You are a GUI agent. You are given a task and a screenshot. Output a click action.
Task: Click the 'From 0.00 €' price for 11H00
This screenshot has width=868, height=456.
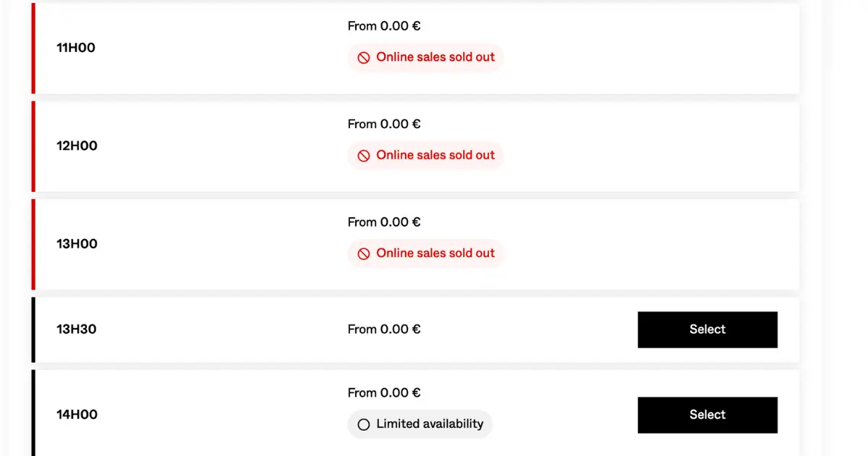pyautogui.click(x=383, y=26)
